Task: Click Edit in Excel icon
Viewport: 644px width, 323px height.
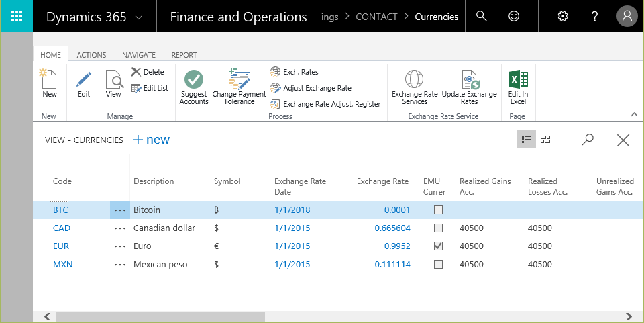Action: [519, 79]
